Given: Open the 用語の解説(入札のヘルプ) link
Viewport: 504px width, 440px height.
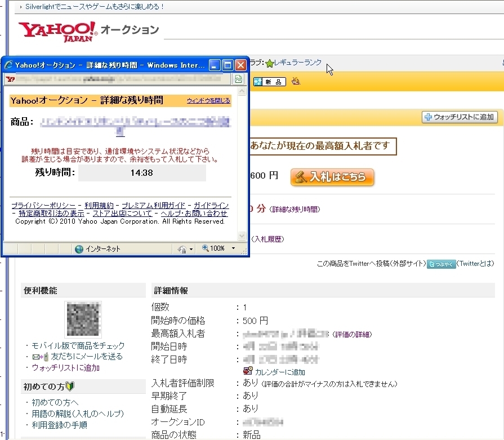Looking at the screenshot, I should pyautogui.click(x=78, y=414).
